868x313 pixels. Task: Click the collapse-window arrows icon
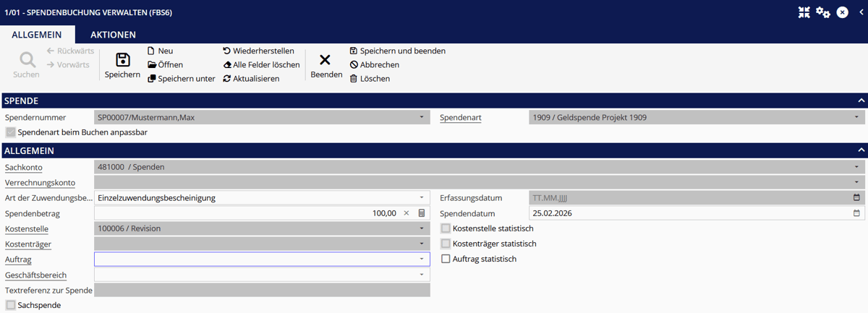pyautogui.click(x=804, y=12)
